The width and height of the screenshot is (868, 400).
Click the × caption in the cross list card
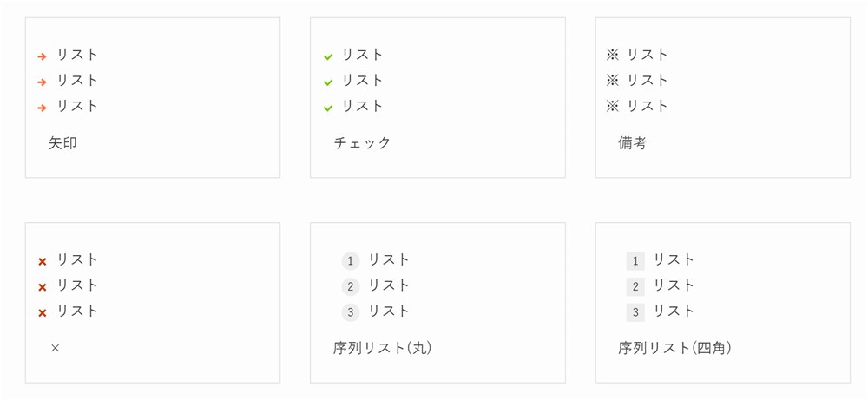(55, 348)
